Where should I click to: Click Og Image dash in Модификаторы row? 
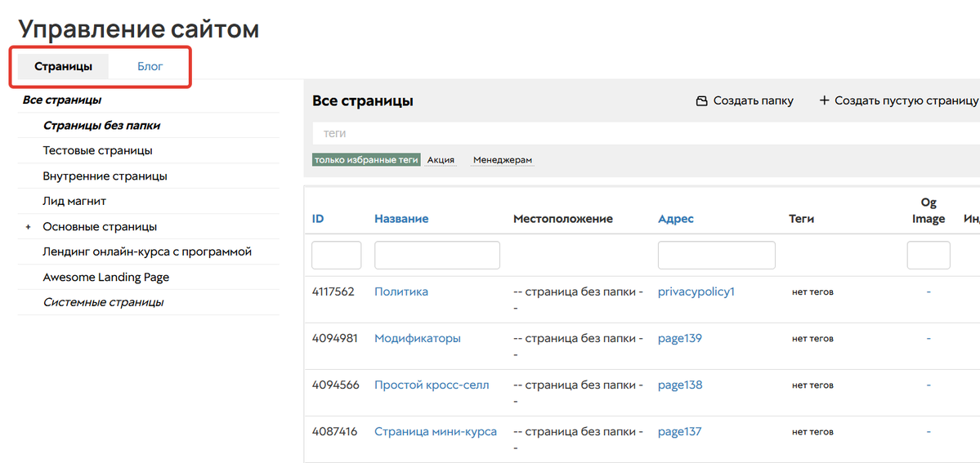(x=929, y=339)
